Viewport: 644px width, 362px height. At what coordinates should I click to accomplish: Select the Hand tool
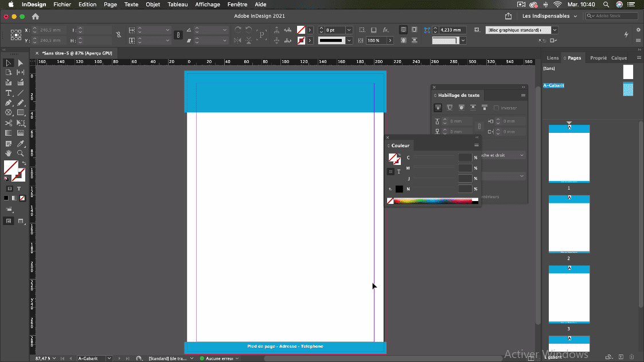pos(8,153)
